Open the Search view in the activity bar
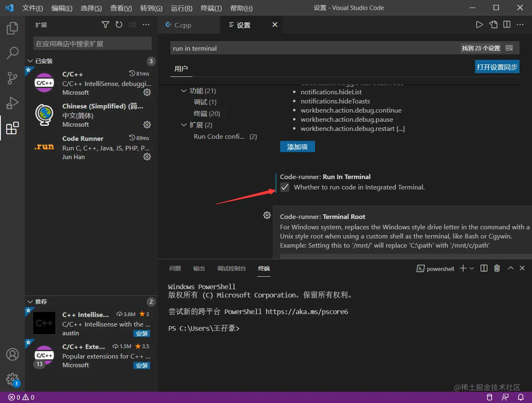Image resolution: width=532 pixels, height=403 pixels. (x=12, y=53)
